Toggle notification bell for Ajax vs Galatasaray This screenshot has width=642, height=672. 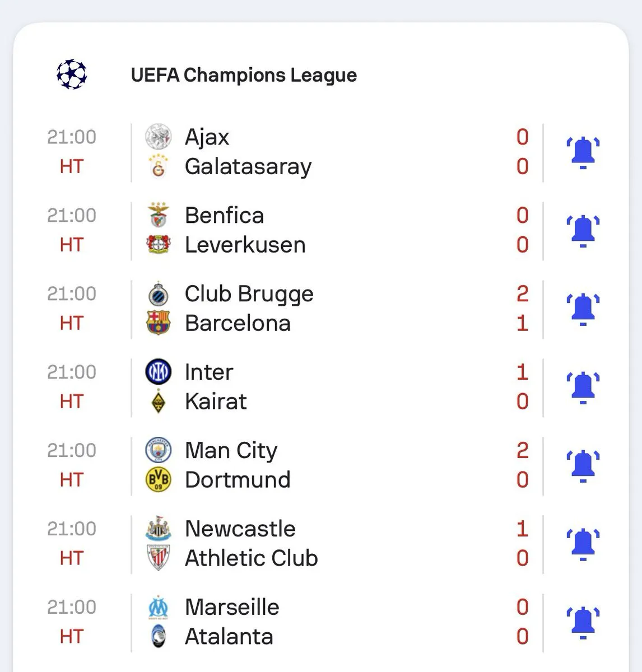(x=583, y=152)
